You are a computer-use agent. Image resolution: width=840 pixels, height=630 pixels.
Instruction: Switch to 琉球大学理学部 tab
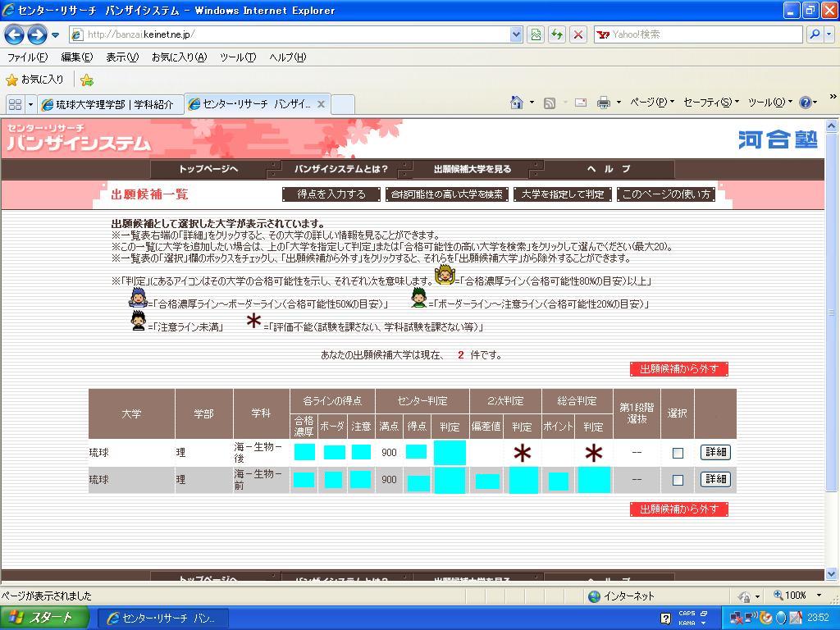111,104
